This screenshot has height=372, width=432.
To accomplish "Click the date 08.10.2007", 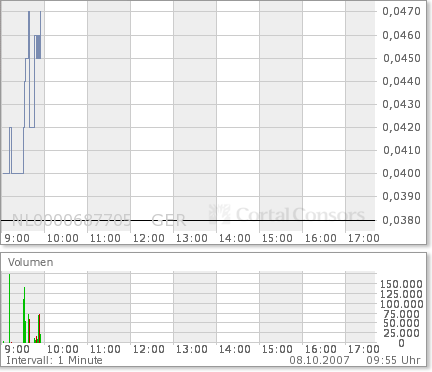I will click(x=319, y=361).
